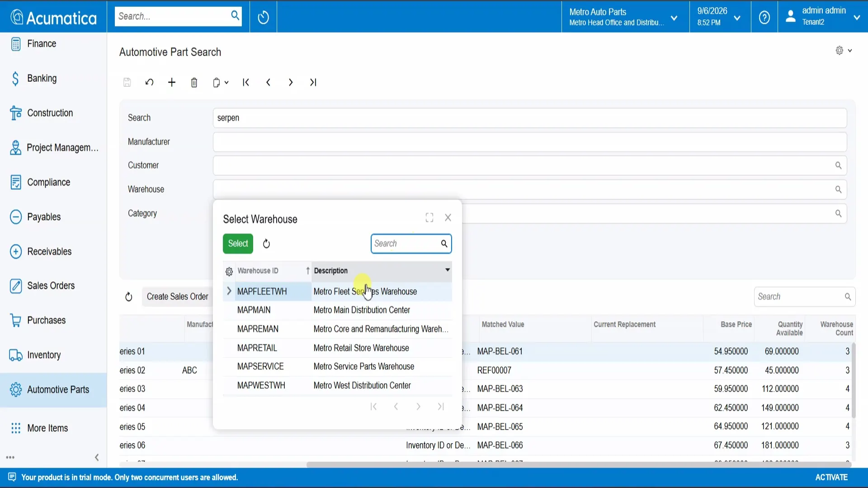Open the Payables workspace

(x=53, y=217)
